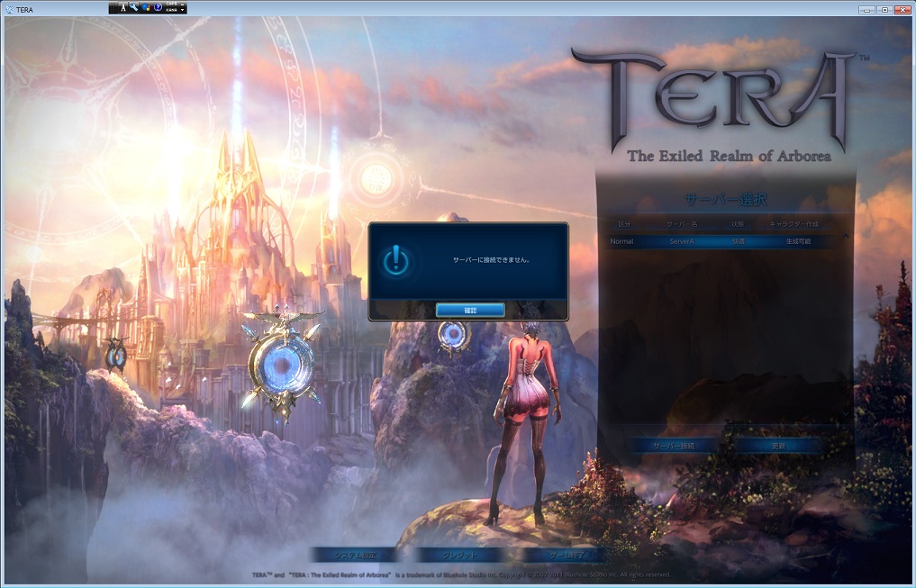Screen dimensions: 916x588
Task: Click the TERA window title bar icon
Action: click(9, 9)
